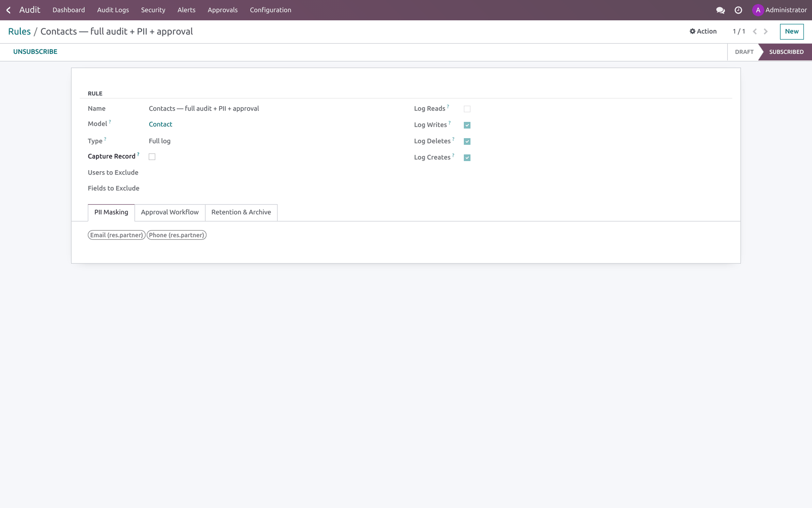
Task: Switch to the Retention & Archive tab
Action: tap(241, 212)
